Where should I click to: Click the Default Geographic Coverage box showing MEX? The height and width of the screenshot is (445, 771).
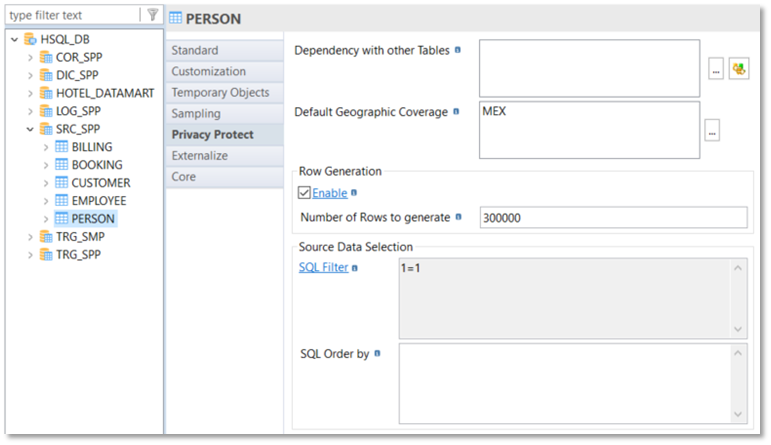click(589, 130)
